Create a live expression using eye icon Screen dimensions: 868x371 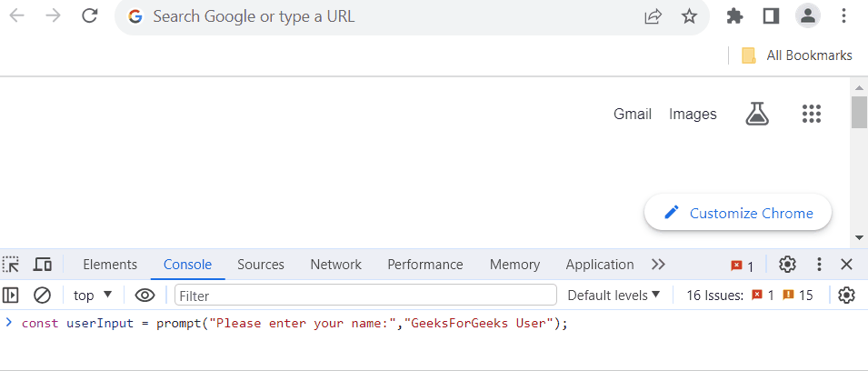(145, 295)
